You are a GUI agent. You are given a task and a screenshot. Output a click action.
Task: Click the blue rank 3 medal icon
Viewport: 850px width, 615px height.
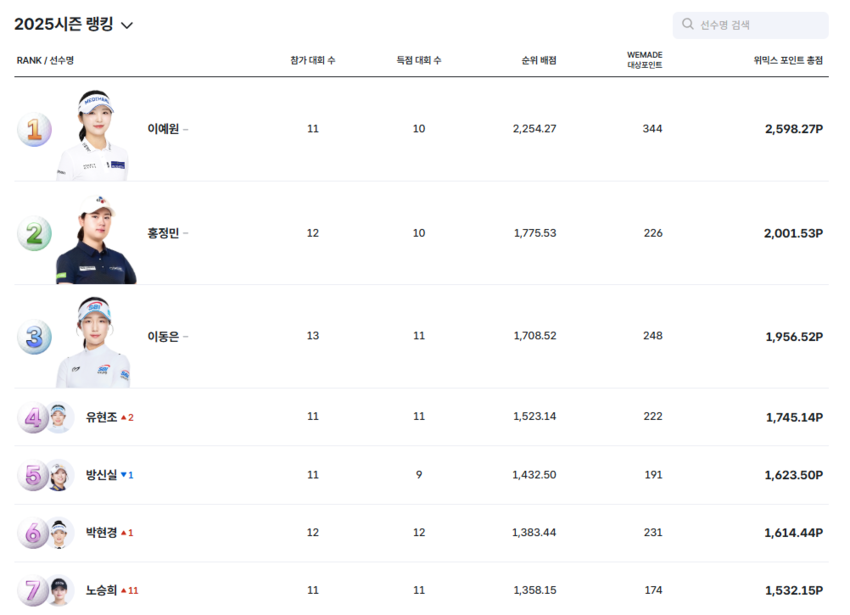coord(34,337)
